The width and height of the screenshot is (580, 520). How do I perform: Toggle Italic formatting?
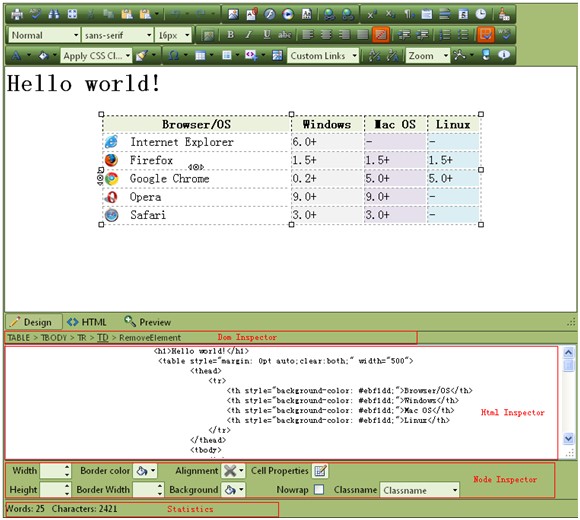(x=249, y=35)
